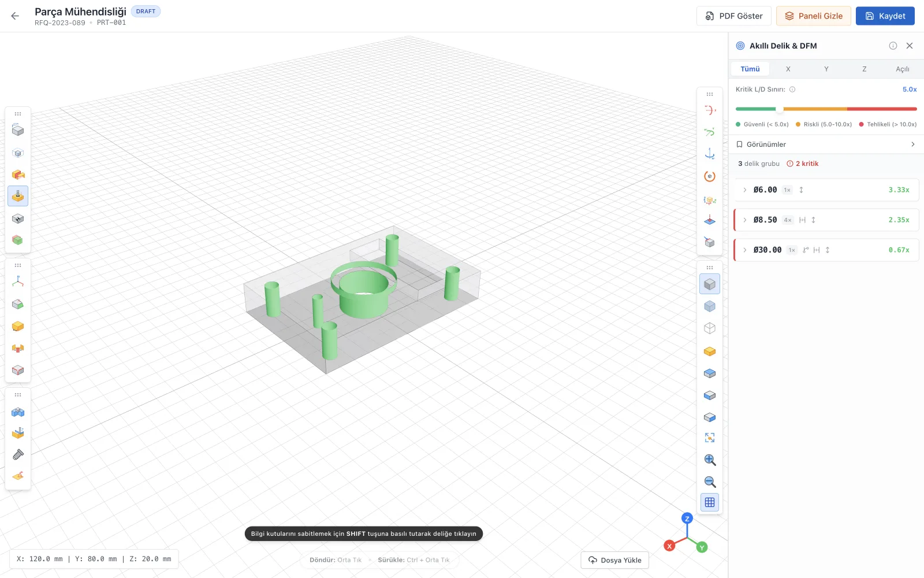
Task: Click the 2.35x ratio value
Action: pyautogui.click(x=899, y=220)
